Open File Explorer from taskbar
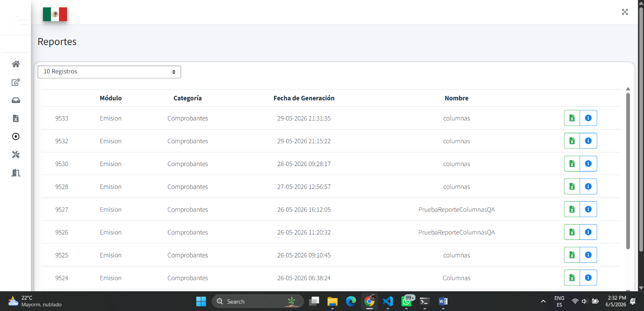 pyautogui.click(x=332, y=301)
